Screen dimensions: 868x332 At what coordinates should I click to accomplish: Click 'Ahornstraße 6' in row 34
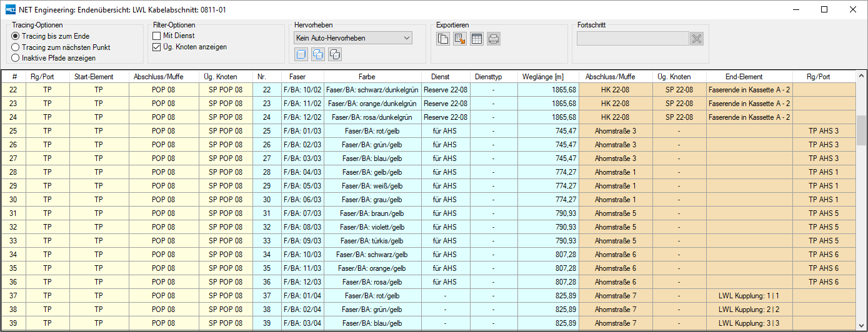click(616, 255)
